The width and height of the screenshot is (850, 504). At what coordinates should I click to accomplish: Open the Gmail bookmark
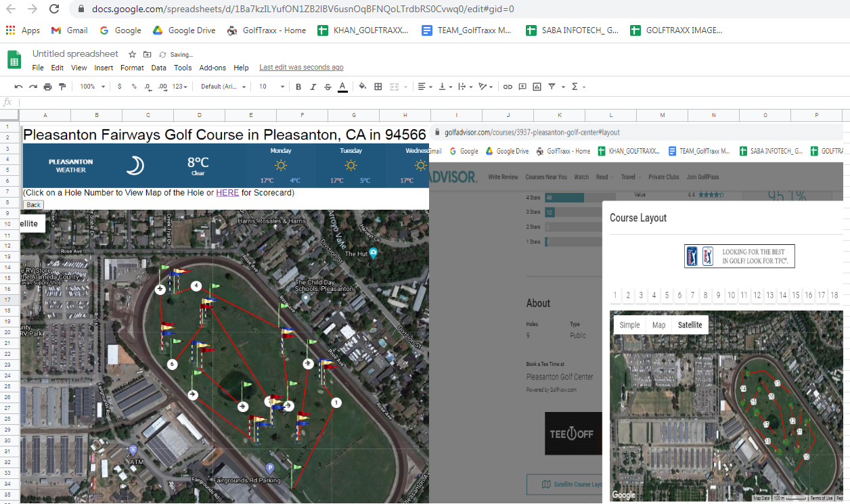point(70,30)
